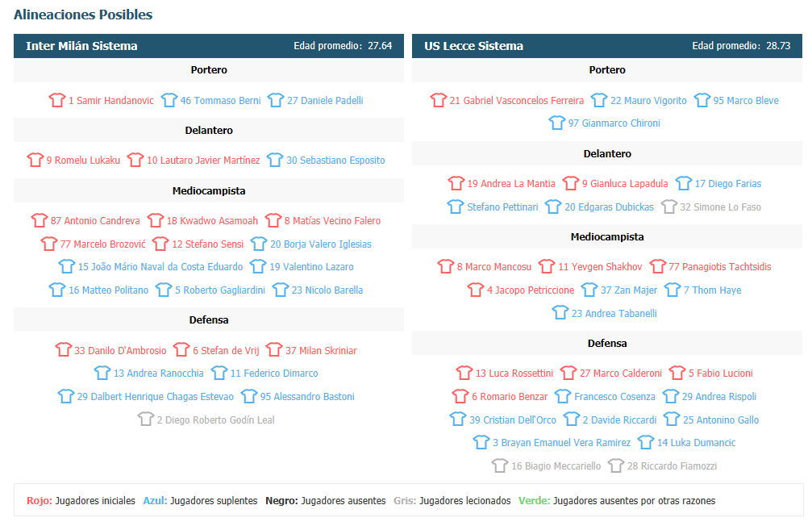
Task: Click the blue shirt icon beside Andrea Tabanelli
Action: [560, 313]
